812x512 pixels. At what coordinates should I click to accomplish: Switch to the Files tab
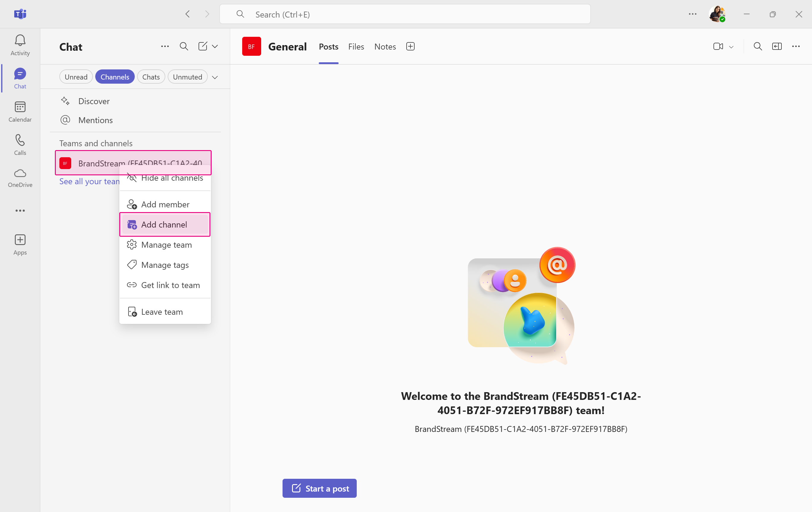coord(356,47)
